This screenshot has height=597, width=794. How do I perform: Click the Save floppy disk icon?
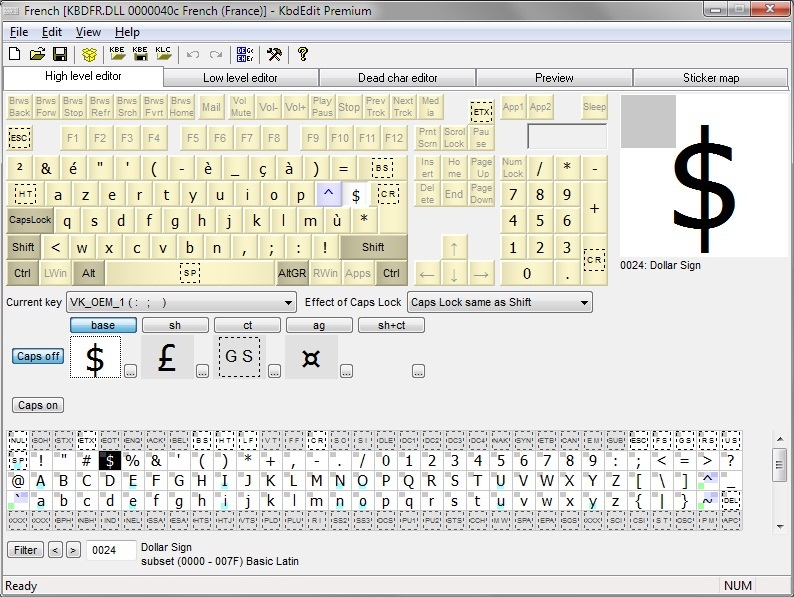(59, 54)
